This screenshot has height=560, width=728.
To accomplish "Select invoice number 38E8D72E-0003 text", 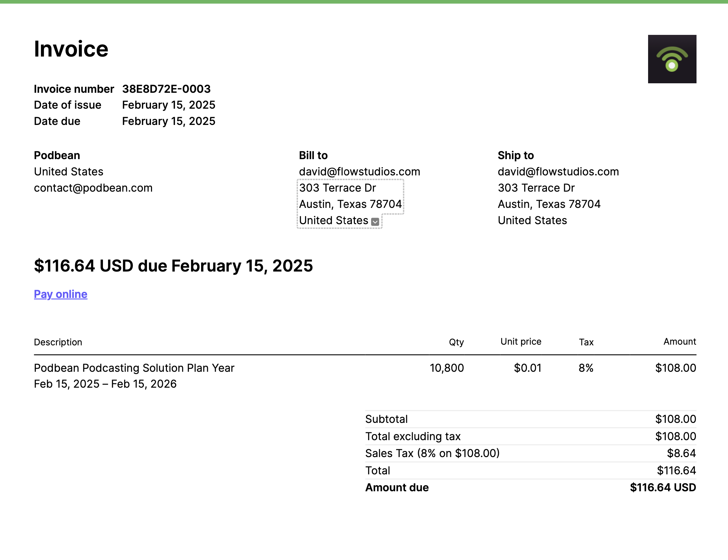I will pos(166,89).
